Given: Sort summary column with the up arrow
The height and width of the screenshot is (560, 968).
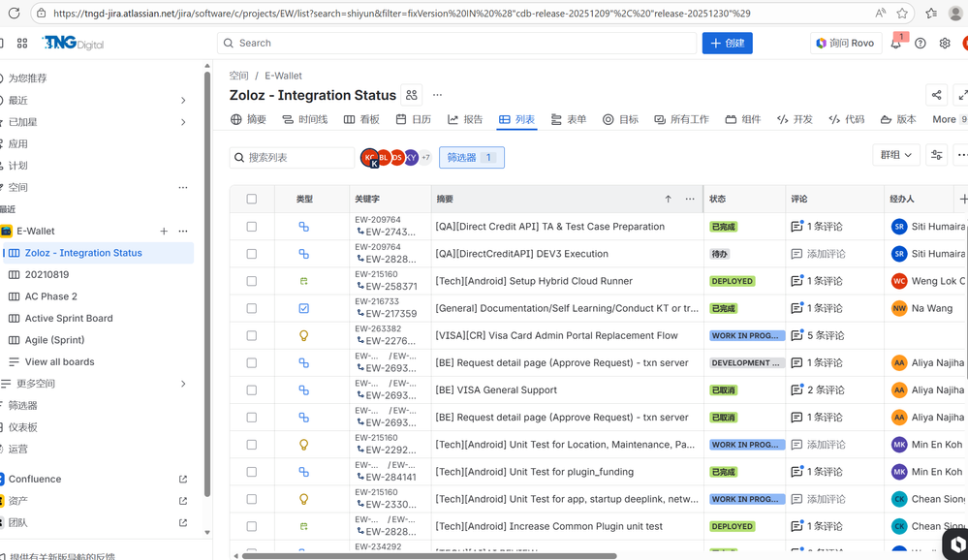Looking at the screenshot, I should (x=668, y=199).
